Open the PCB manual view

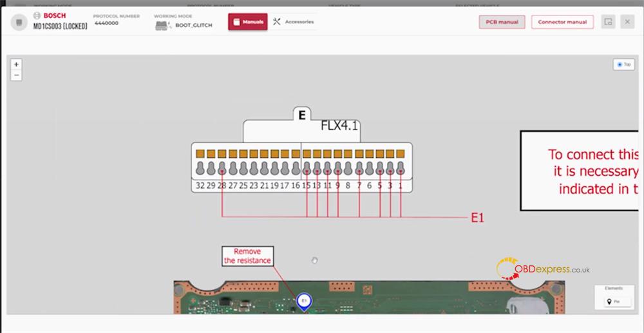[x=502, y=22]
